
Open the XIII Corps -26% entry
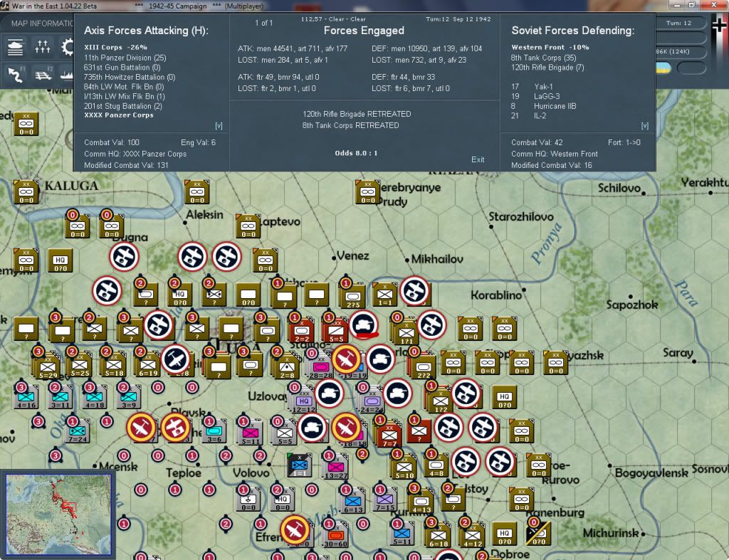115,47
